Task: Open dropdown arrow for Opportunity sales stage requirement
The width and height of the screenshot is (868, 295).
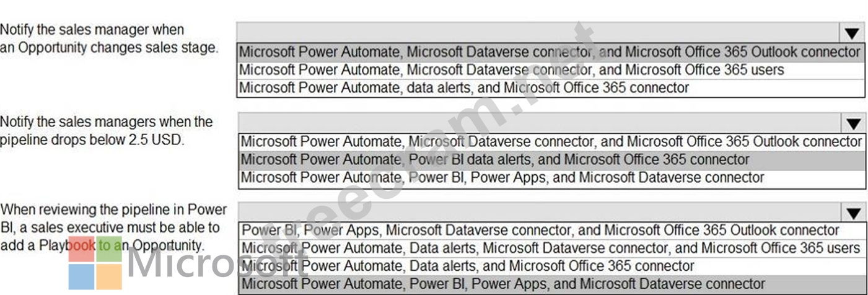Action: (853, 33)
